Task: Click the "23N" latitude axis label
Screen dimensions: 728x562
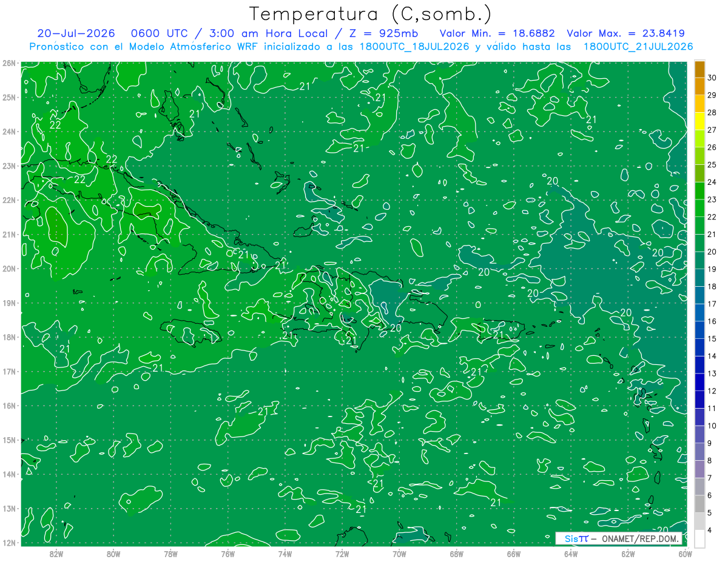Action: 9,166
